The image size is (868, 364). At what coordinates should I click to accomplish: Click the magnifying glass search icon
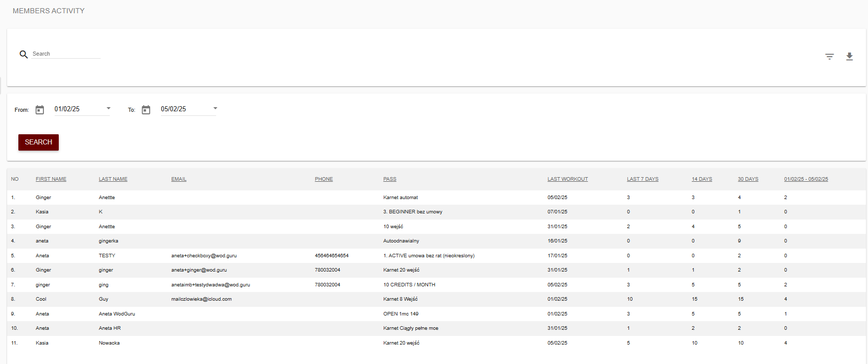coord(24,54)
